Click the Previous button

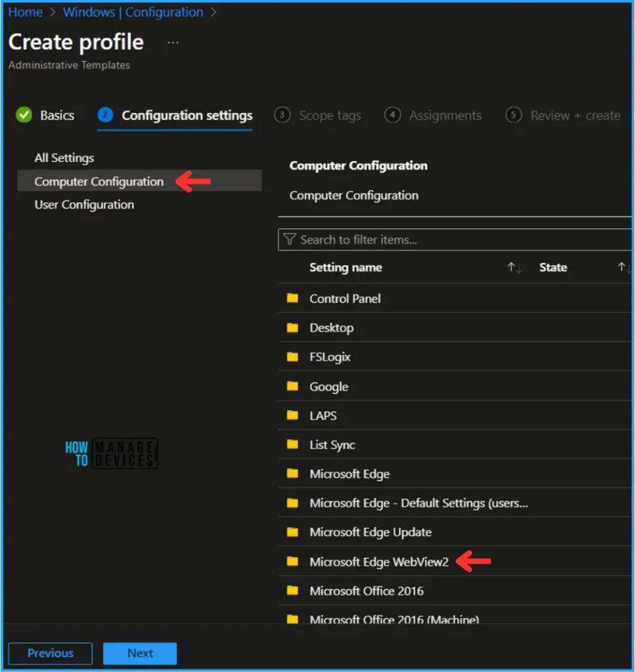[50, 653]
